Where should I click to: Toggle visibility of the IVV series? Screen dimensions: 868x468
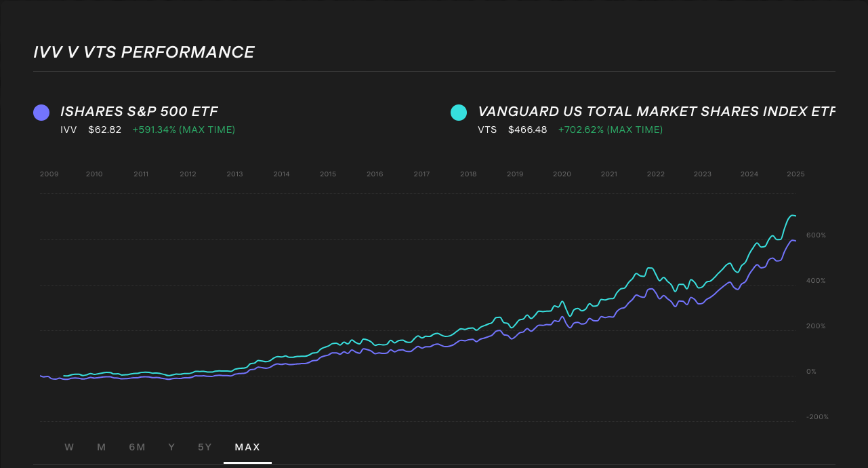(x=41, y=112)
